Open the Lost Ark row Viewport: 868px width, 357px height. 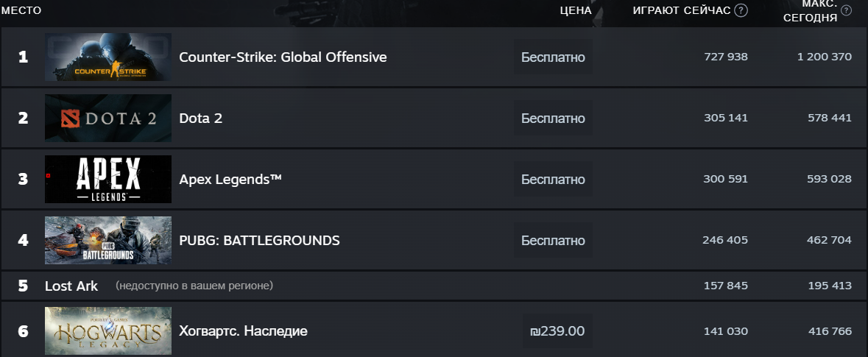point(71,286)
